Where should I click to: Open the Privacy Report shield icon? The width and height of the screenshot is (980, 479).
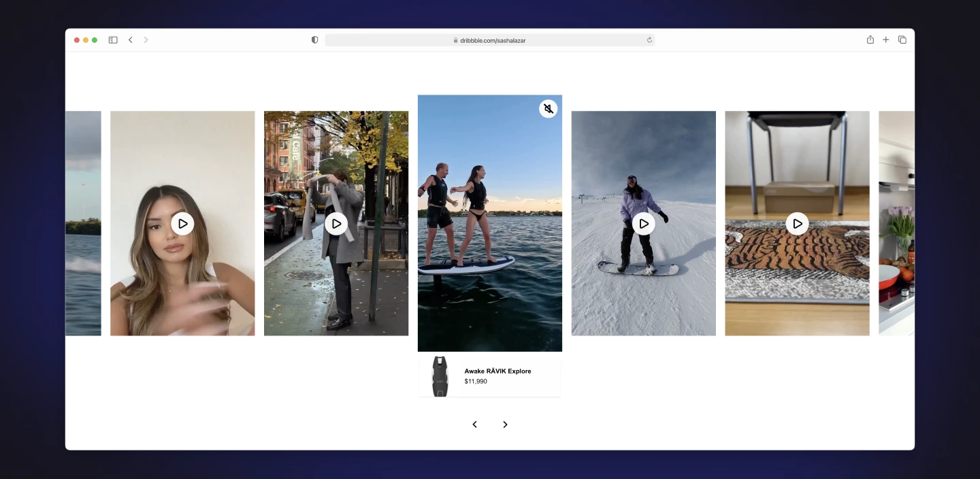[314, 39]
